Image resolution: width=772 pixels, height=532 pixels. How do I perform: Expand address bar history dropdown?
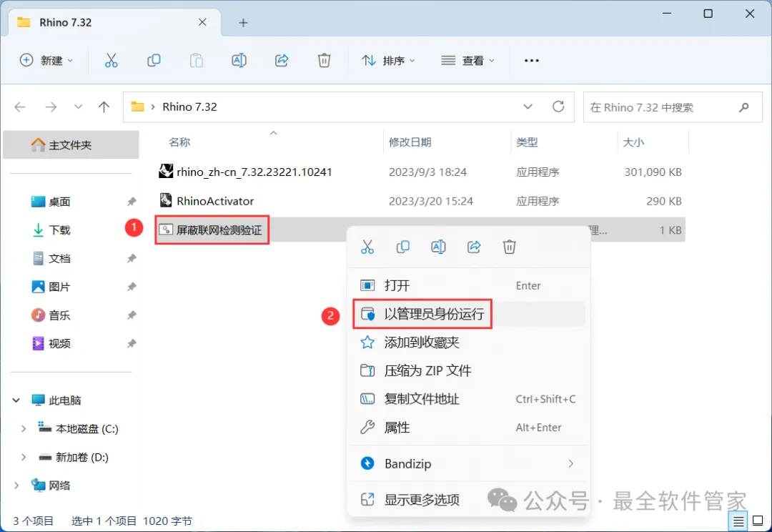click(x=528, y=107)
